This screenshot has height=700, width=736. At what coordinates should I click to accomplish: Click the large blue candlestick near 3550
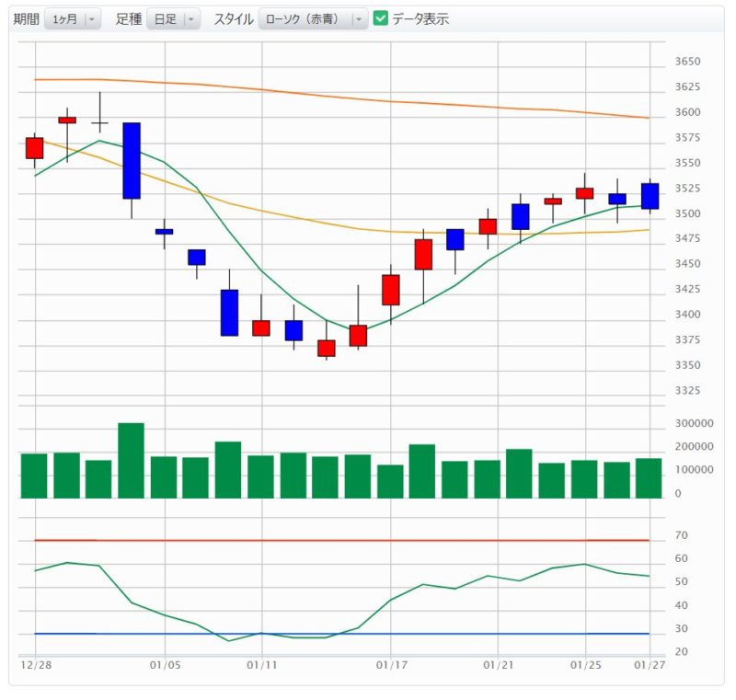point(132,160)
